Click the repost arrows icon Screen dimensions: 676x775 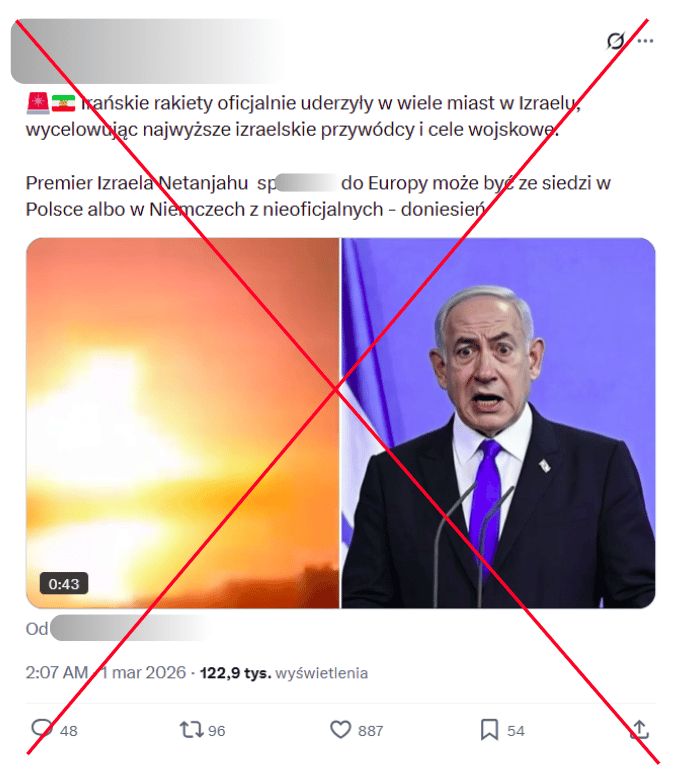[x=191, y=730]
